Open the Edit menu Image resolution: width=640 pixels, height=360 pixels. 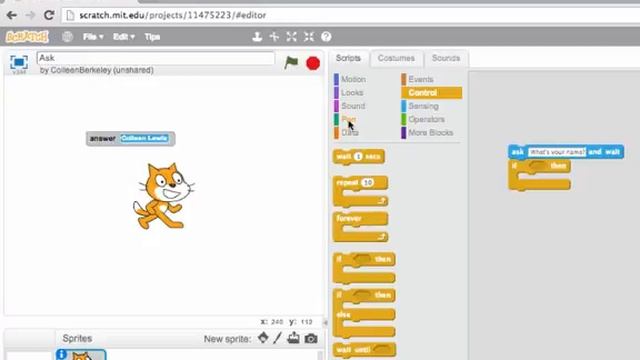(124, 37)
